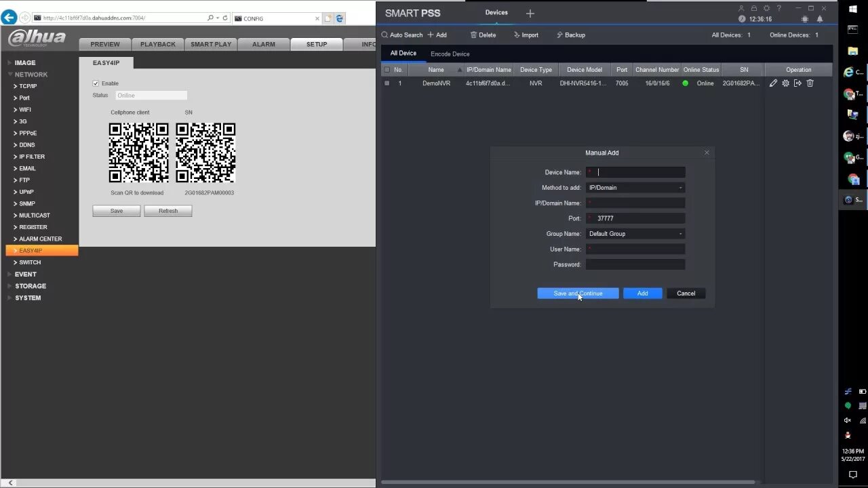The height and width of the screenshot is (488, 868).
Task: Expand the SYSTEM section in sidebar
Action: pyautogui.click(x=28, y=298)
